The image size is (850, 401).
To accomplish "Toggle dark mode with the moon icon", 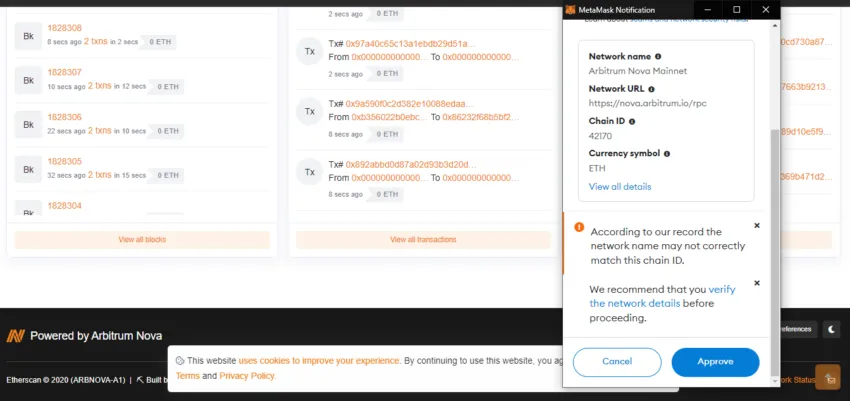I will pyautogui.click(x=832, y=329).
